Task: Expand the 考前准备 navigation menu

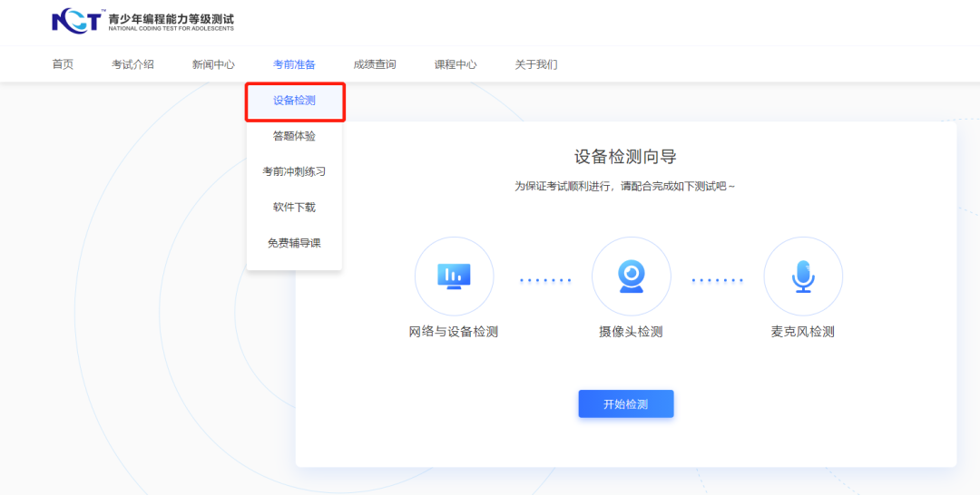Action: point(294,64)
